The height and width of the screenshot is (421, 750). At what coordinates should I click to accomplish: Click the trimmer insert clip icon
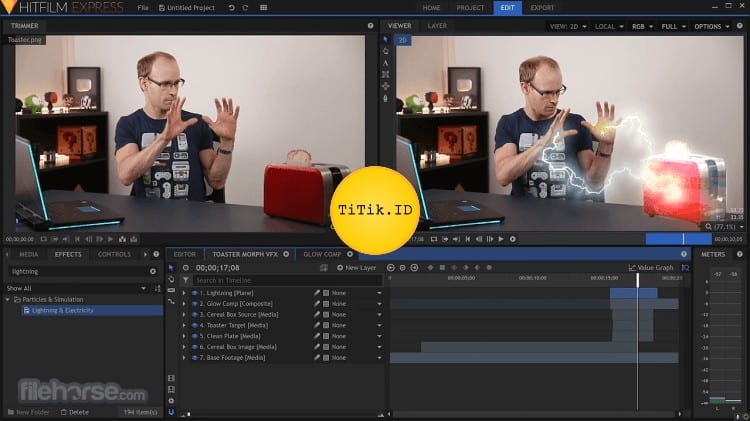122,239
